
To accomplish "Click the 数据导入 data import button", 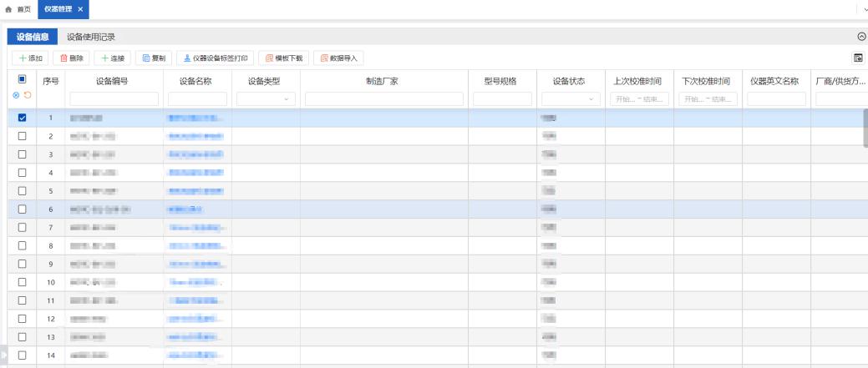I will point(338,58).
